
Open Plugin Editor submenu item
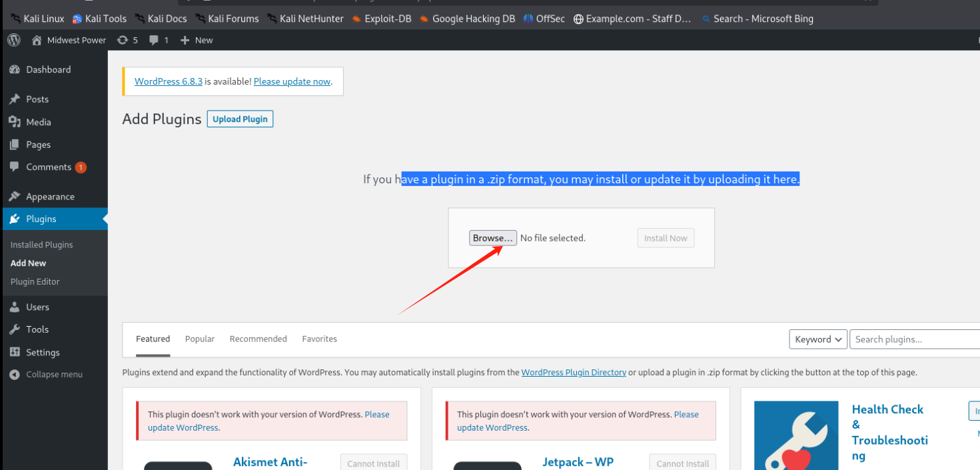[35, 281]
